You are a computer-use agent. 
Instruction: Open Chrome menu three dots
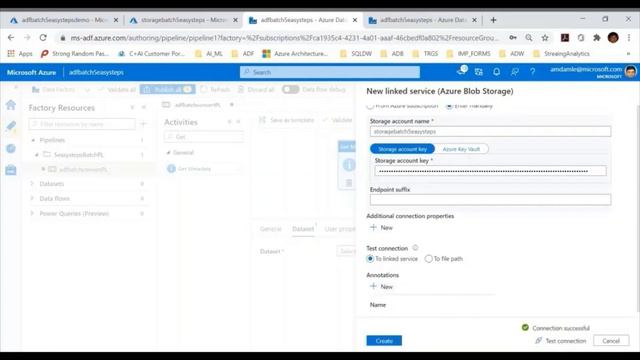pos(629,38)
